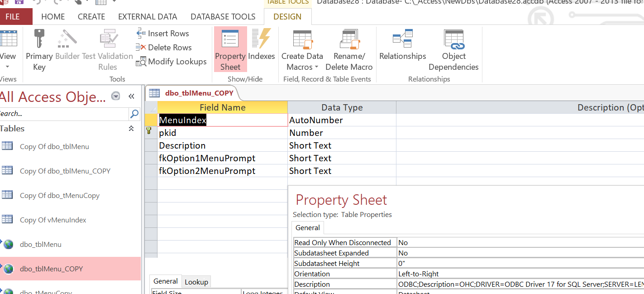Click the navigation pane search box
Viewport: 644px width, 294px height.
63,114
